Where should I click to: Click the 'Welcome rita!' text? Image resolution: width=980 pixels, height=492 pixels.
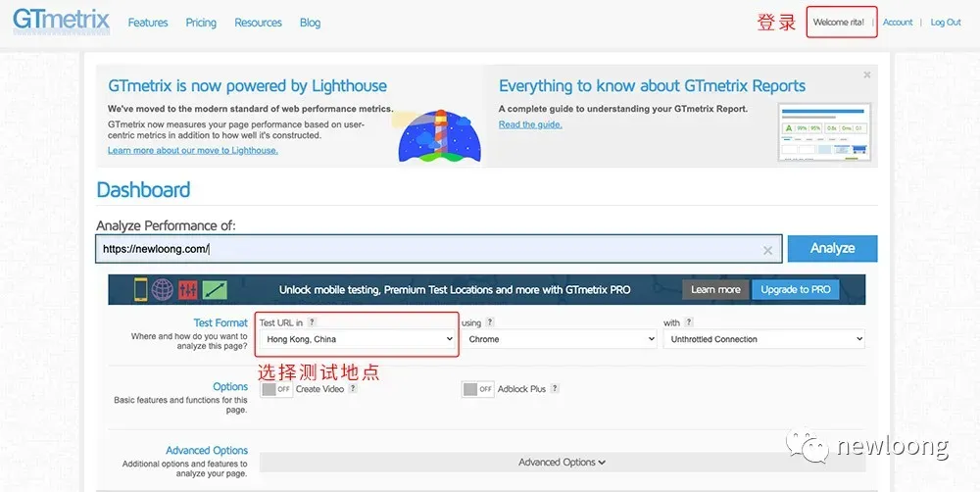click(839, 22)
